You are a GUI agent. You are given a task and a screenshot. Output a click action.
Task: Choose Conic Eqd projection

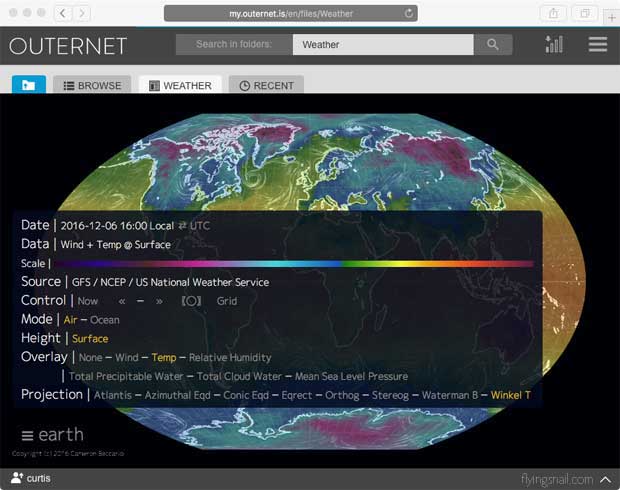click(246, 395)
